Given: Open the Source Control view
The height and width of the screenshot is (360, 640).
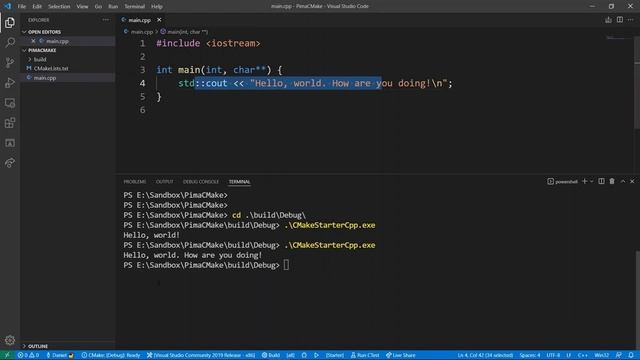Looking at the screenshot, I should point(10,62).
